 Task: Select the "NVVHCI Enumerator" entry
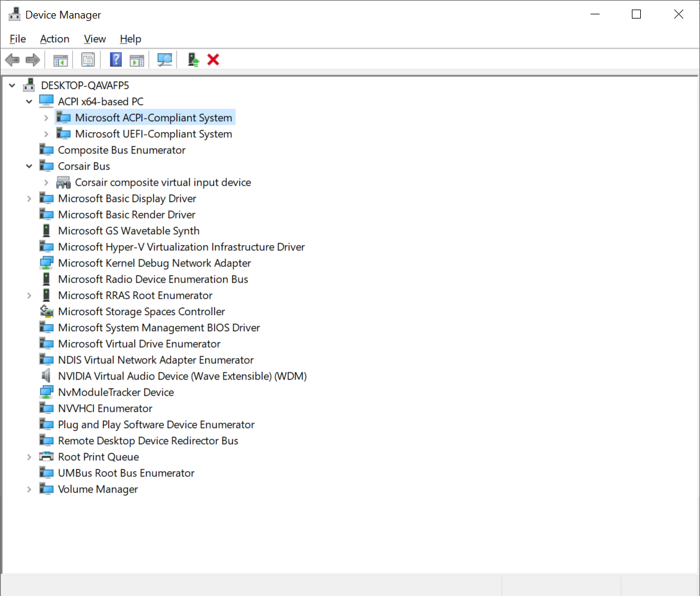click(105, 408)
